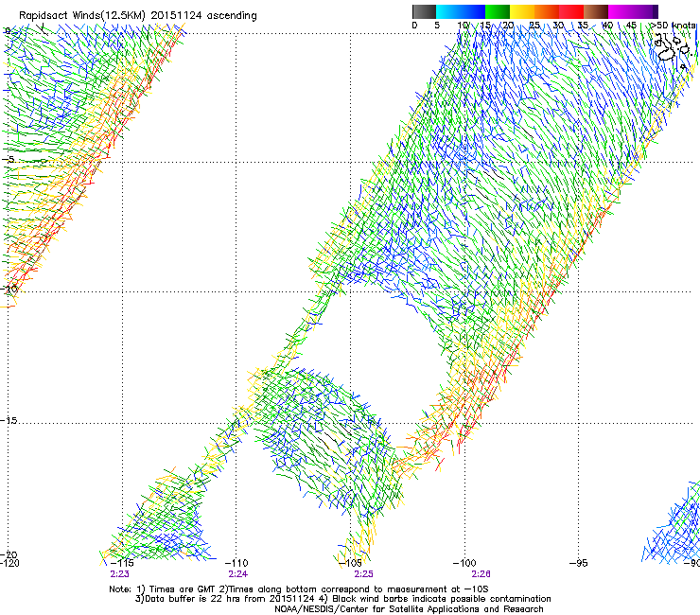Click the 'Data buffer is 22 hrs' note line
The image size is (700, 615).
click(342, 599)
